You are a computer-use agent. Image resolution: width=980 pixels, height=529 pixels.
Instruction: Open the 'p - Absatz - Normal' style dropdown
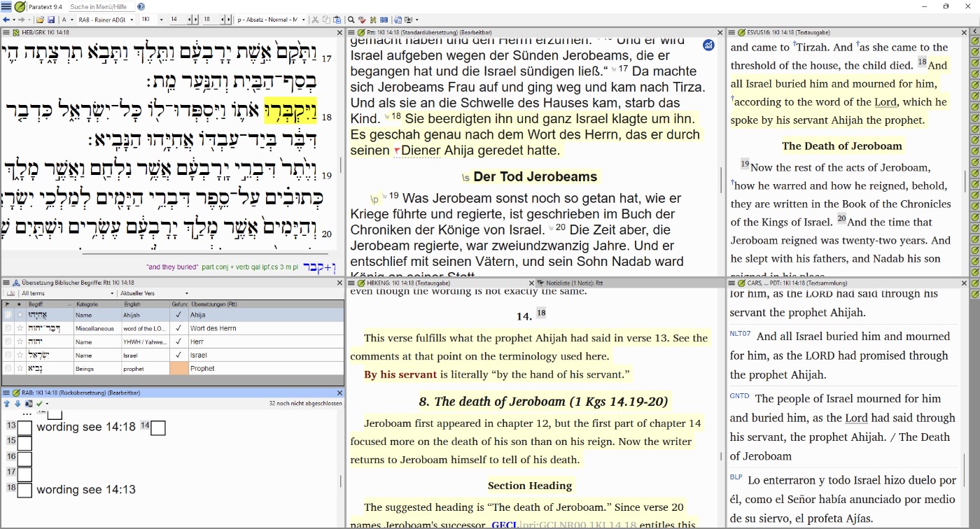303,20
